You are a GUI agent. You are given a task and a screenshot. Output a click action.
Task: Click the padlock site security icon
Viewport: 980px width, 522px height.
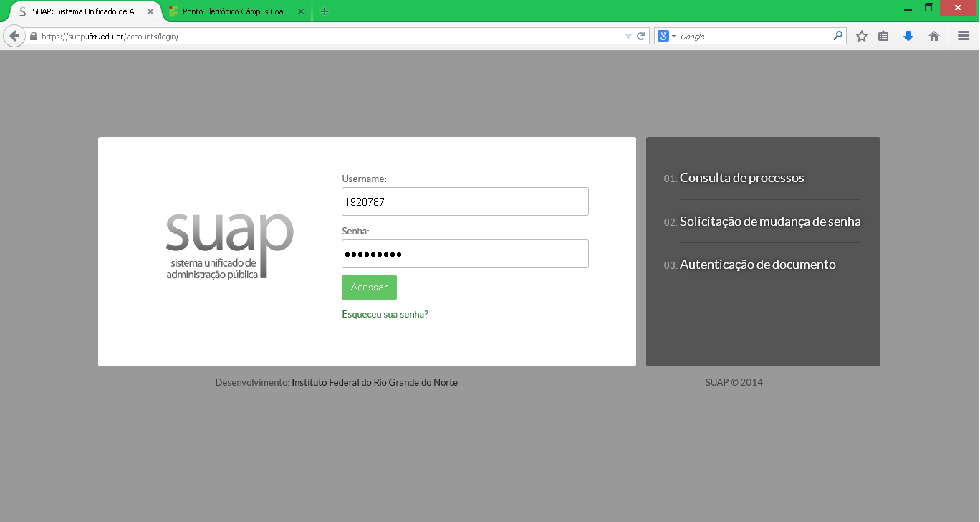click(33, 36)
